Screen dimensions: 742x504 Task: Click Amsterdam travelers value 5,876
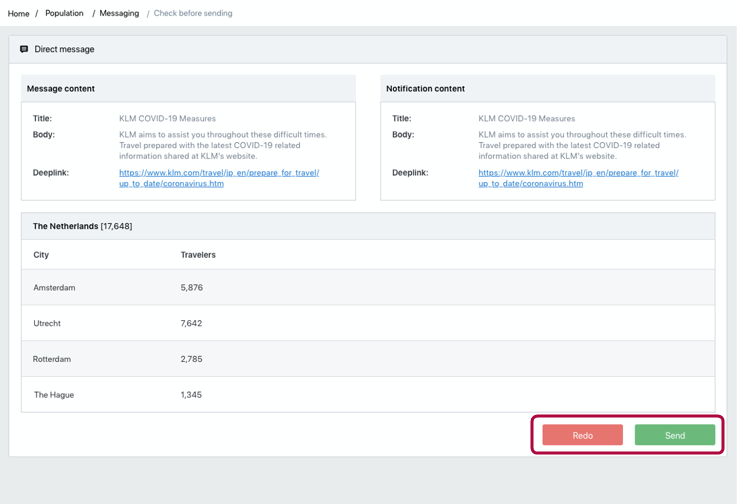pos(192,288)
